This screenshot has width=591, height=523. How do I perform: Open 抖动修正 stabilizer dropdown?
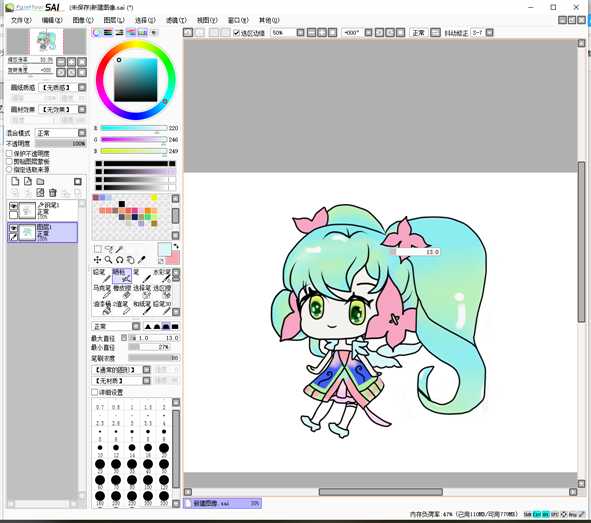pyautogui.click(x=489, y=33)
